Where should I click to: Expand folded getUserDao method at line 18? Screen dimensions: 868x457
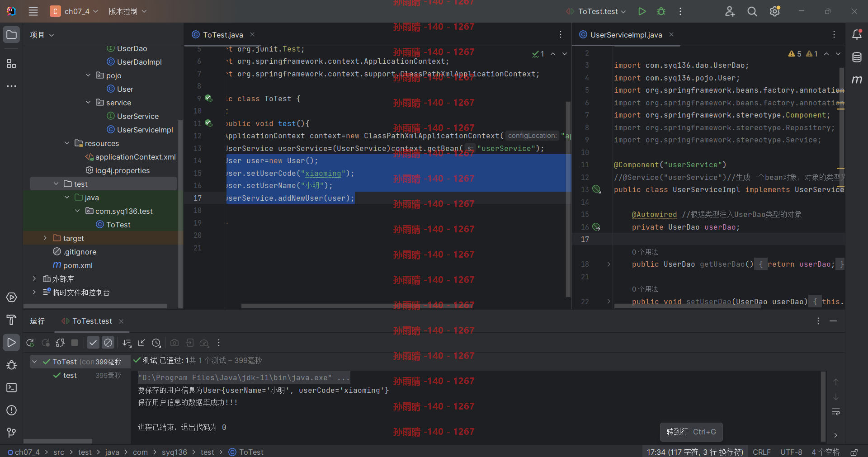pyautogui.click(x=609, y=264)
